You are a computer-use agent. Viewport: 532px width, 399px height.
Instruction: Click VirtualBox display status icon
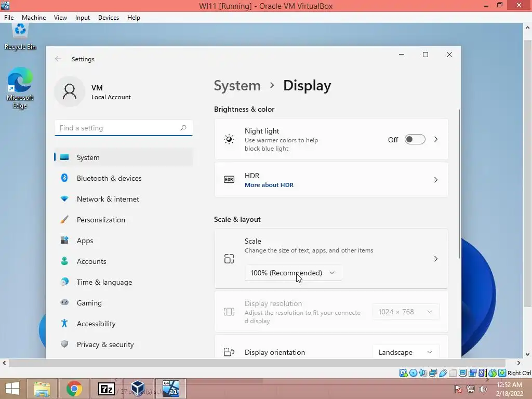click(462, 373)
